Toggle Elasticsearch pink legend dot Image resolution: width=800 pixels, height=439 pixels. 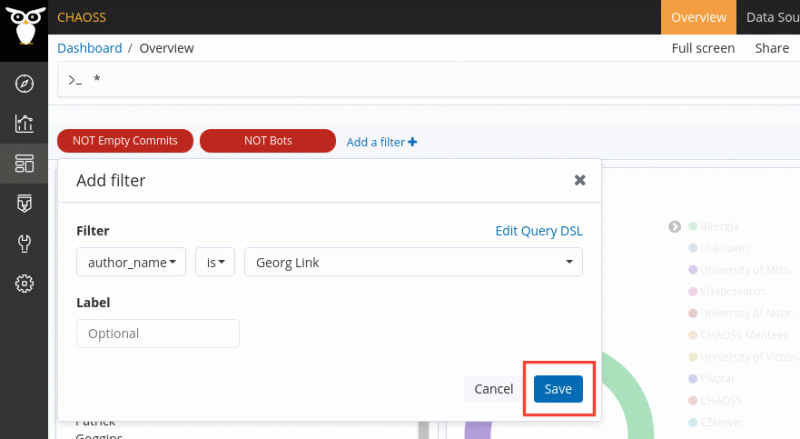pos(692,291)
